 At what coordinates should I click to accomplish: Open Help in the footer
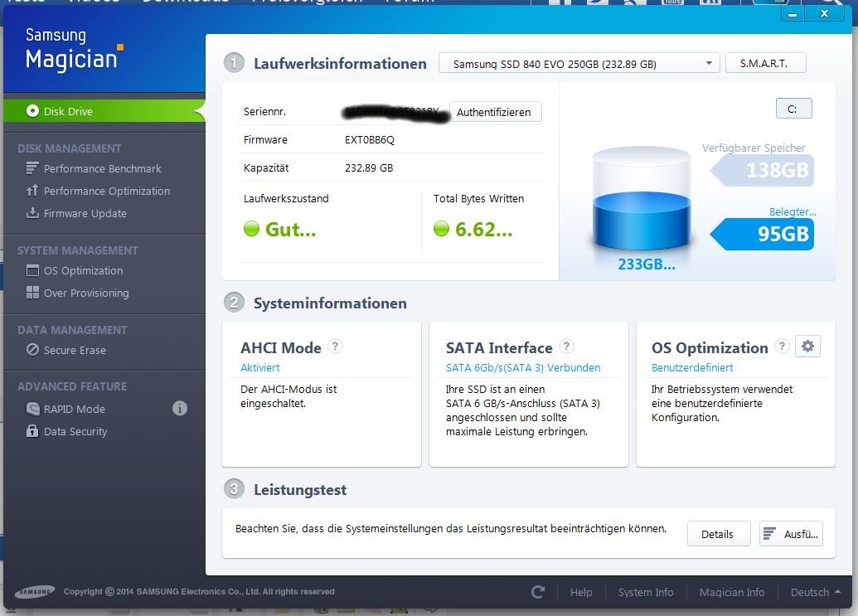pos(581,593)
